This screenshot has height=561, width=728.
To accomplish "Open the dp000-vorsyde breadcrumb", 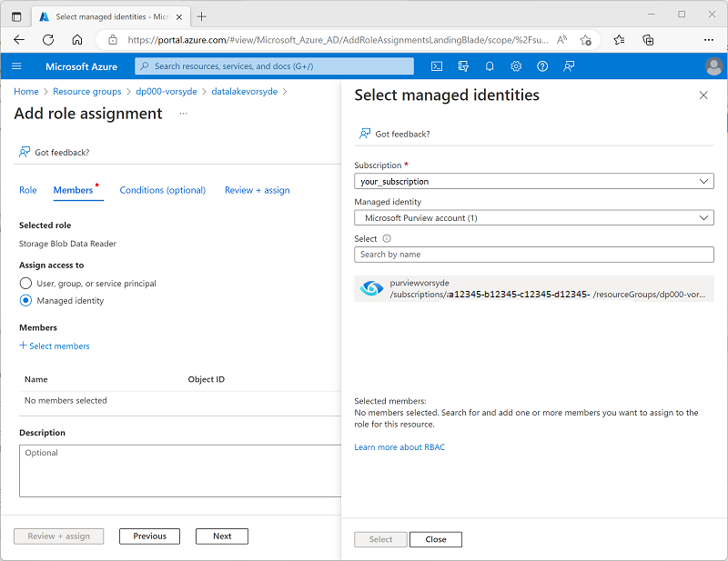I will tap(167, 92).
